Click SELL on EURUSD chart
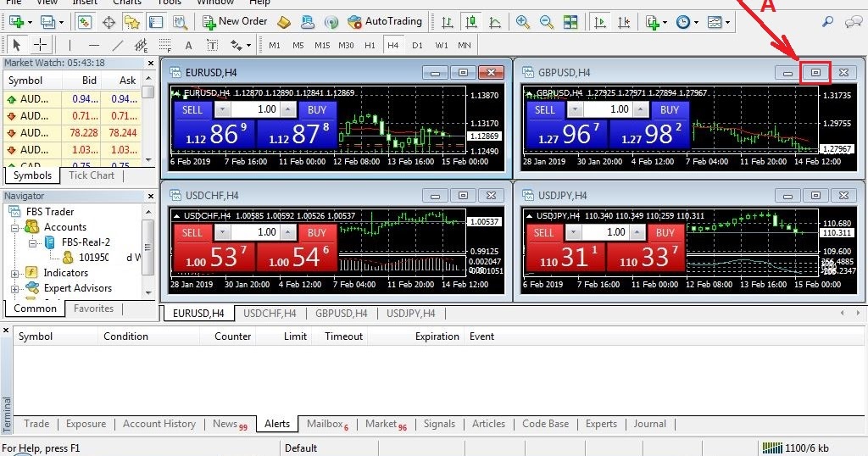The image size is (868, 456). point(192,110)
